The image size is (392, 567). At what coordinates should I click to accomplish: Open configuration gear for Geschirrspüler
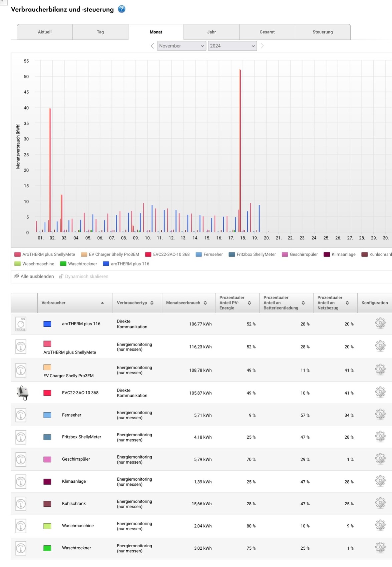380,459
